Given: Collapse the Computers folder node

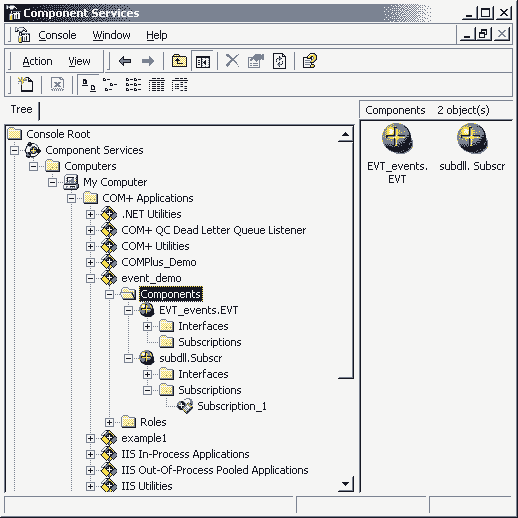Looking at the screenshot, I should tap(33, 166).
